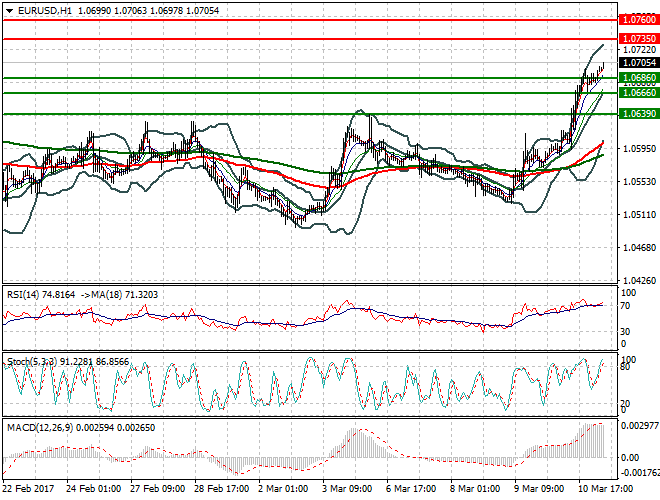Click the MACD scale value -0.001762

point(639,473)
